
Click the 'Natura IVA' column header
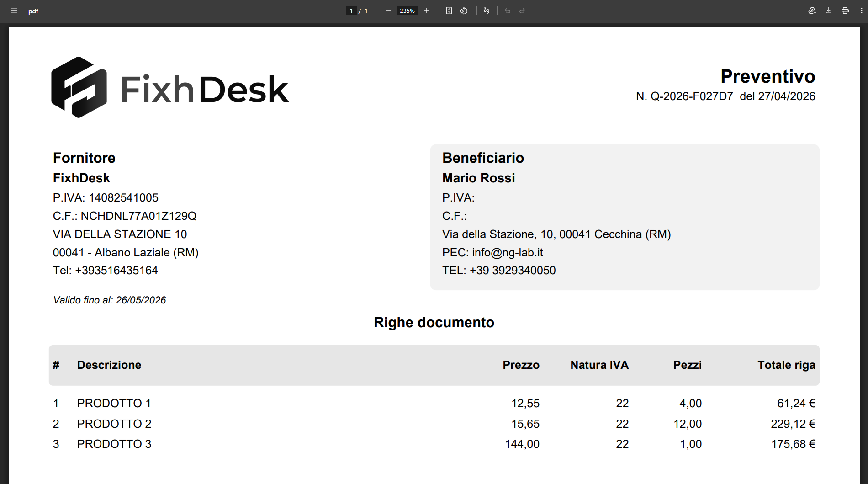[x=599, y=365]
